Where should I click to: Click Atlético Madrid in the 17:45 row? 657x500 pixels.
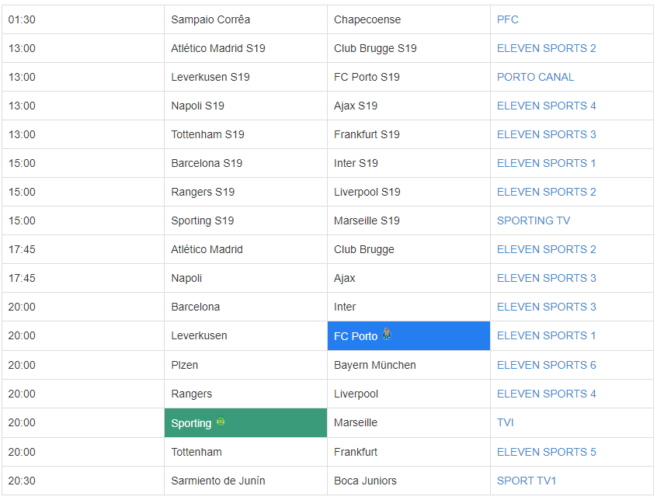(246, 249)
